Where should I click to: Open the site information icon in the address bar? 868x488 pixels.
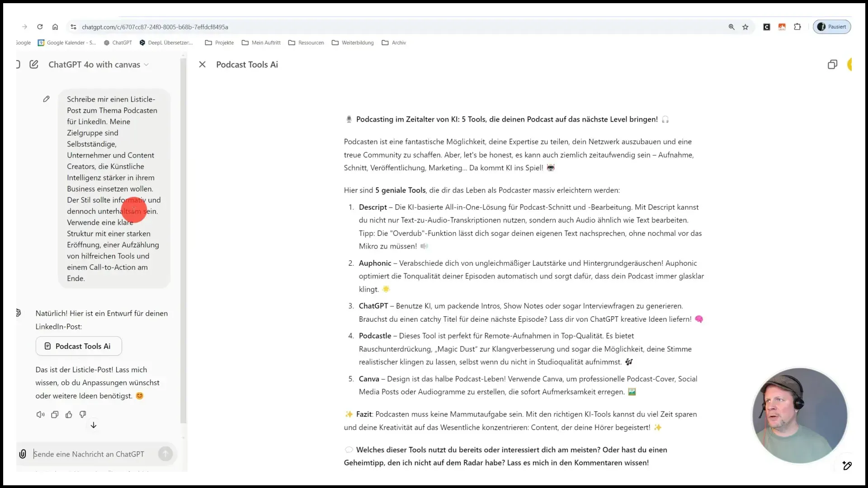tap(73, 27)
